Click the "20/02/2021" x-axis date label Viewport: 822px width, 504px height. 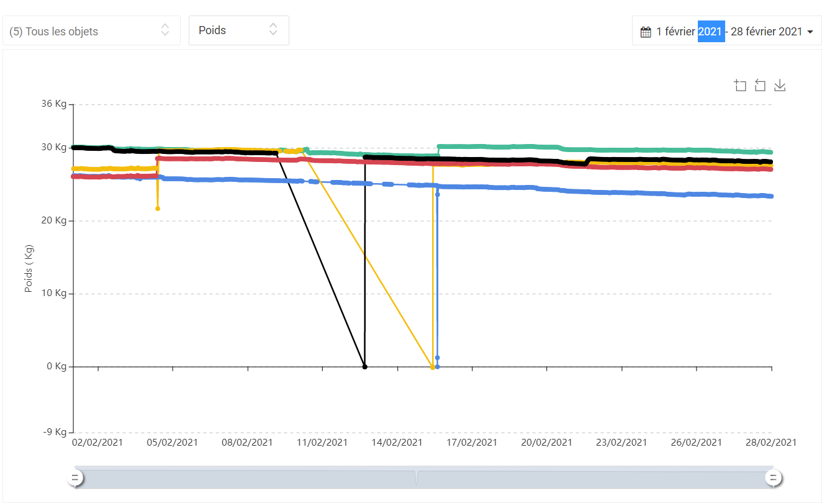547,443
